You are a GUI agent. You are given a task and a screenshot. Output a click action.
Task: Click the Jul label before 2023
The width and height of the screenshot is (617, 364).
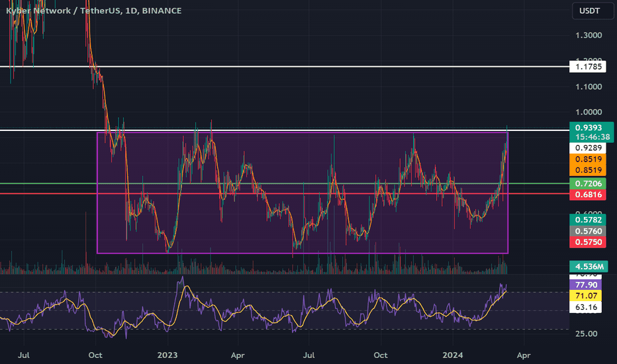pyautogui.click(x=24, y=355)
